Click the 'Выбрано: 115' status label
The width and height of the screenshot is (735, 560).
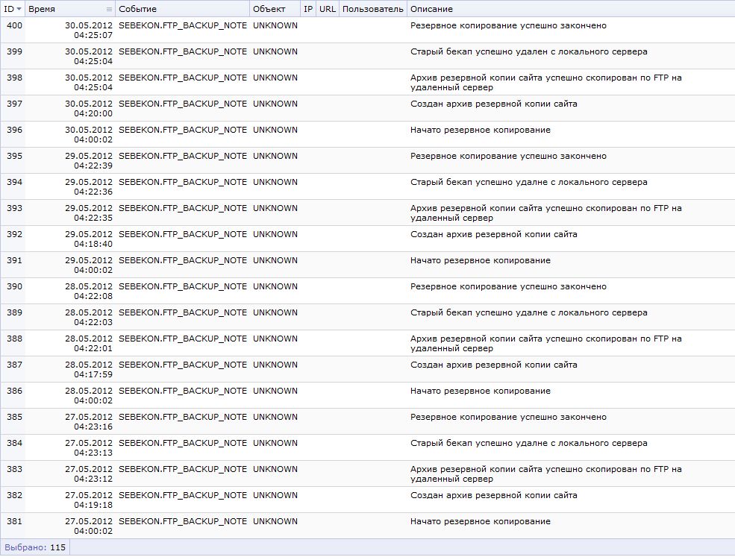tap(35, 547)
